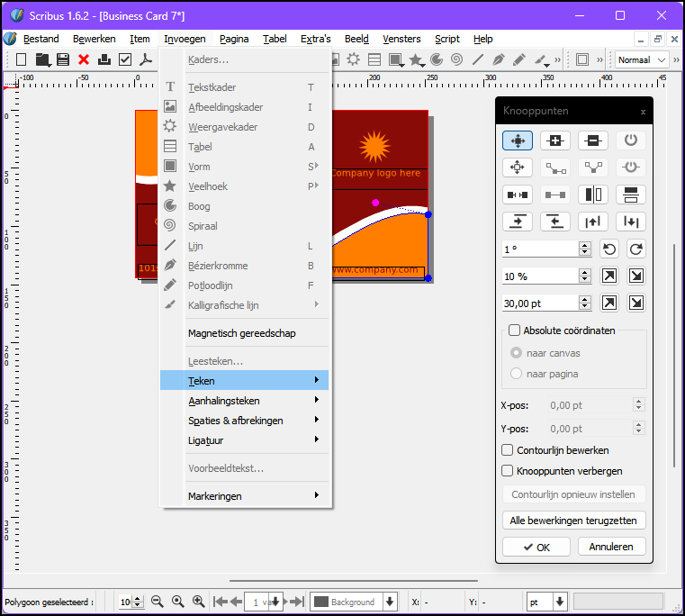This screenshot has width=685, height=616.
Task: Click the save document toolbar icon
Action: point(63,59)
